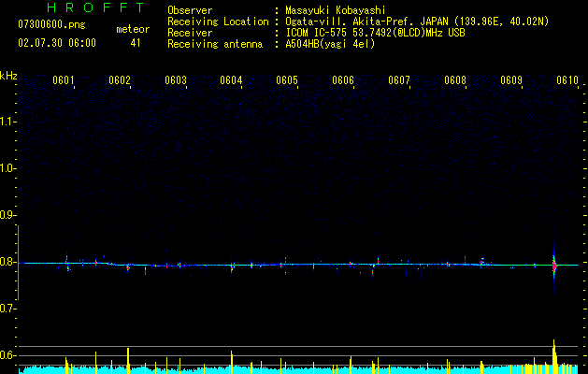This screenshot has width=588, height=374.
Task: Click the strong meteor echo near 0610
Action: pos(553,266)
